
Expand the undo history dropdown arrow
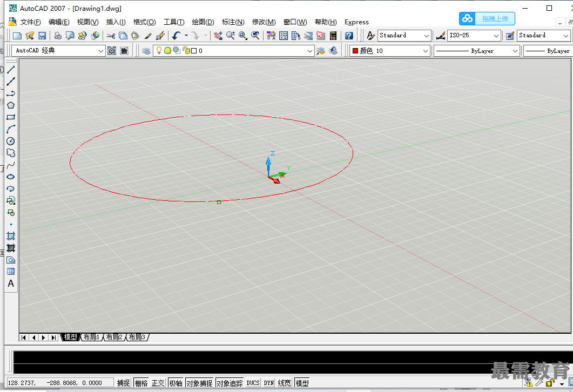(186, 36)
